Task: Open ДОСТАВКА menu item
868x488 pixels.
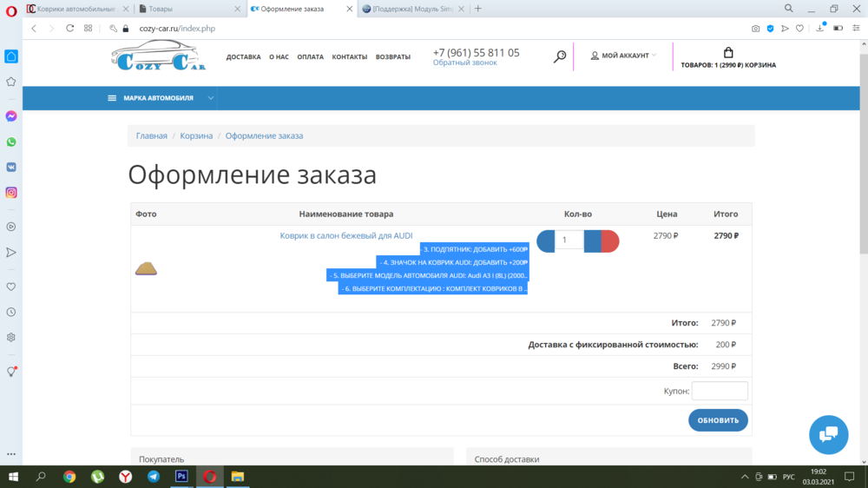Action: tap(244, 57)
